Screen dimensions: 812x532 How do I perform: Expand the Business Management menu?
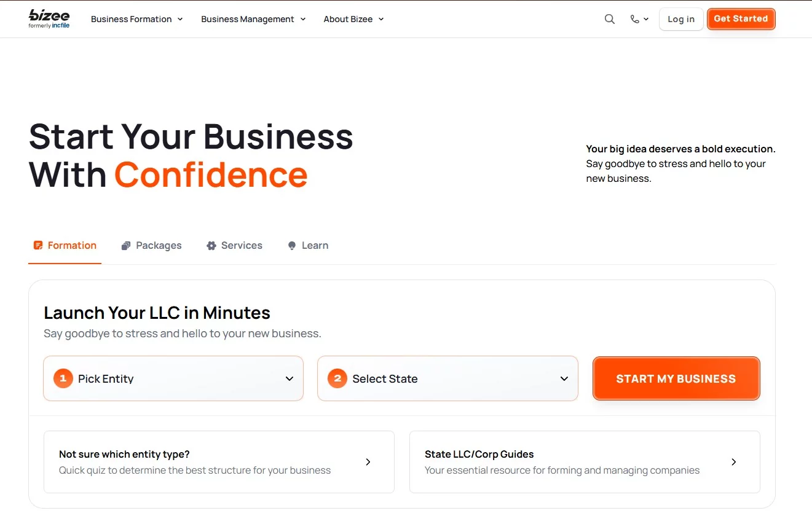(253, 19)
